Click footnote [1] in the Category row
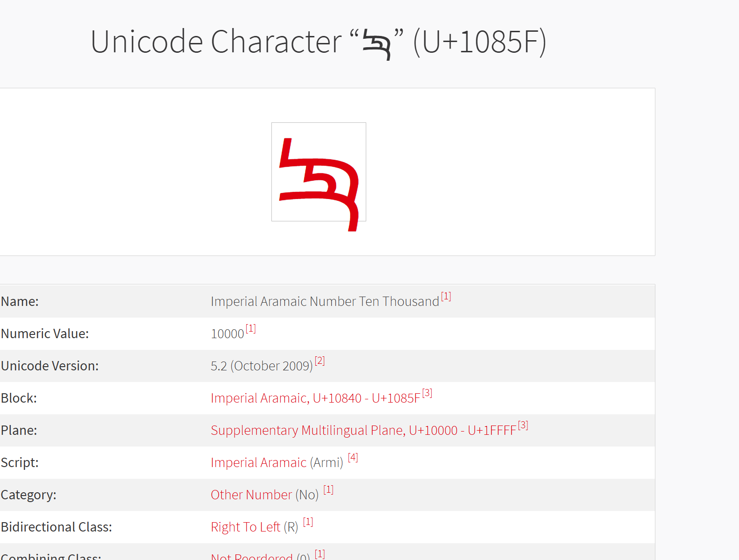Screen dimensions: 739x560 point(328,489)
